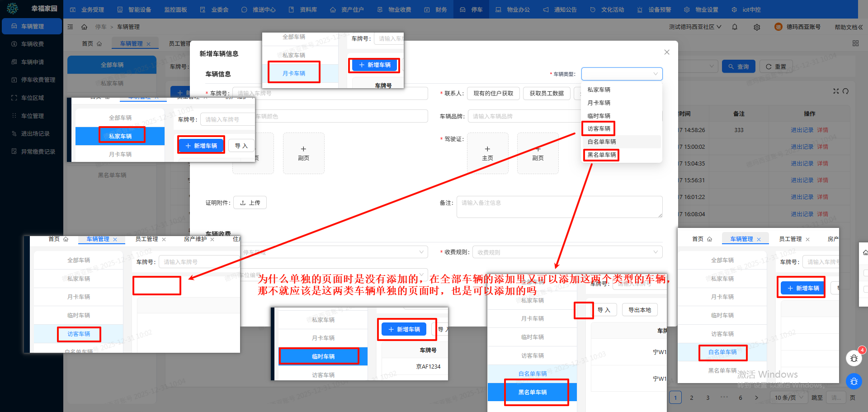Click the 获取员工数据 button
The image size is (868, 412).
[547, 94]
